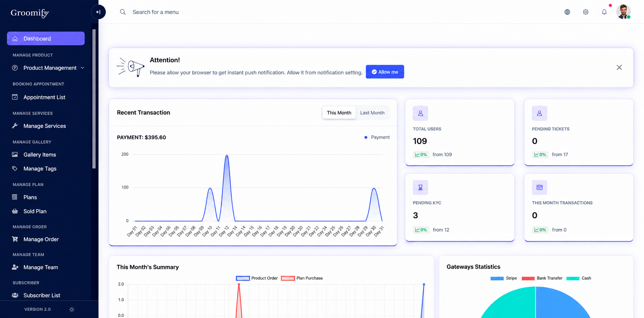Click the 'from 12' text

pos(441,230)
